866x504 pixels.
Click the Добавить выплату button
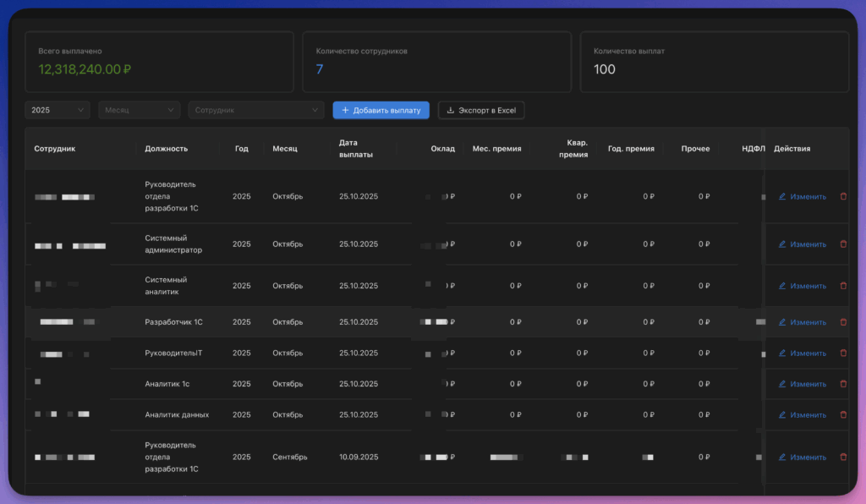click(x=381, y=110)
